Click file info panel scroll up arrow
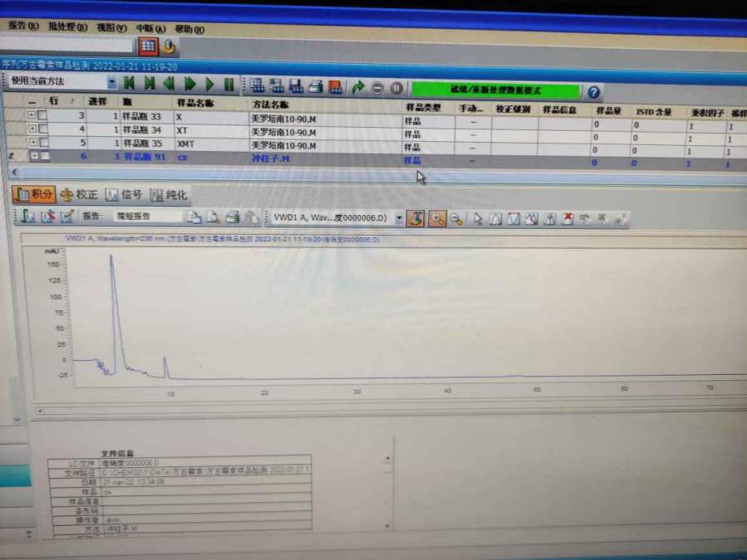The height and width of the screenshot is (560, 747). pos(388,458)
